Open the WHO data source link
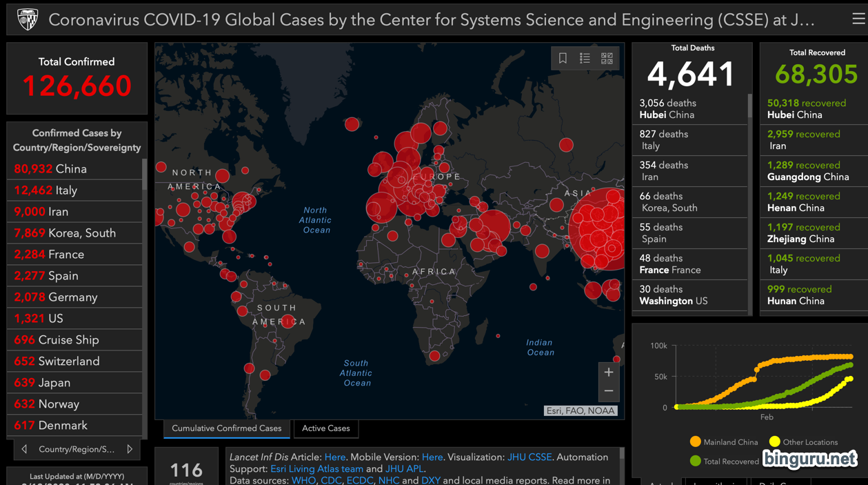This screenshot has height=485, width=868. pyautogui.click(x=303, y=480)
